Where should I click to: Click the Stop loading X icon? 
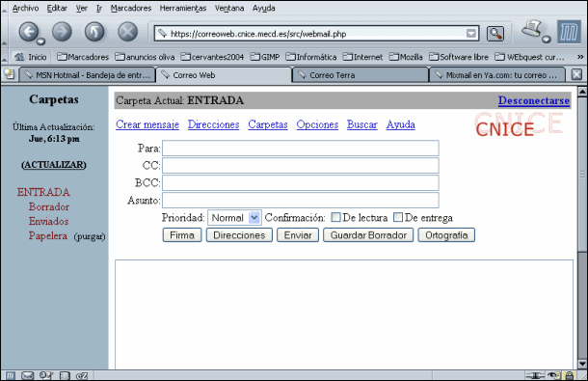pyautogui.click(x=127, y=32)
